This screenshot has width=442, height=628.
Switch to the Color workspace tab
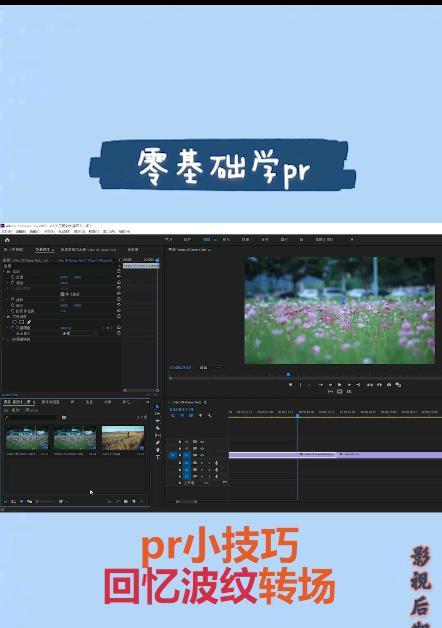tap(226, 240)
